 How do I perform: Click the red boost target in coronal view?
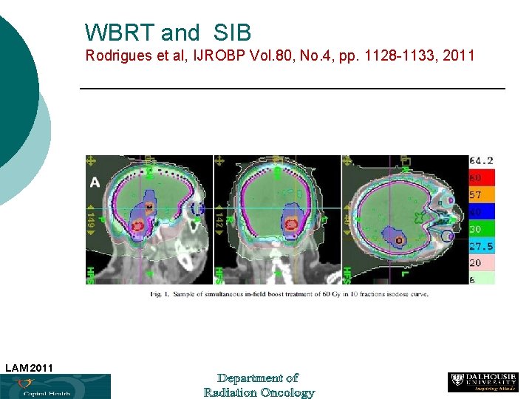(291, 225)
